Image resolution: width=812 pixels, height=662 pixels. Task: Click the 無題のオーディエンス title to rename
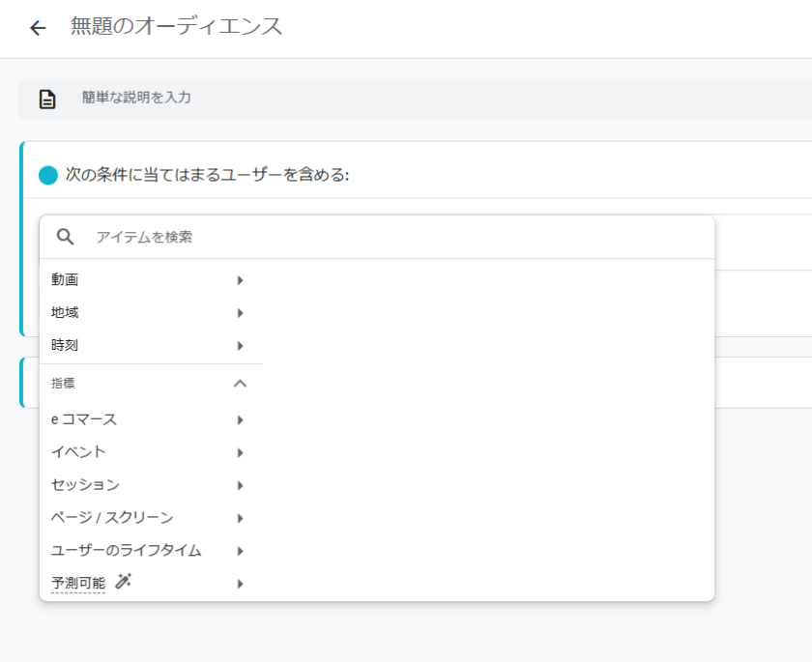click(177, 27)
